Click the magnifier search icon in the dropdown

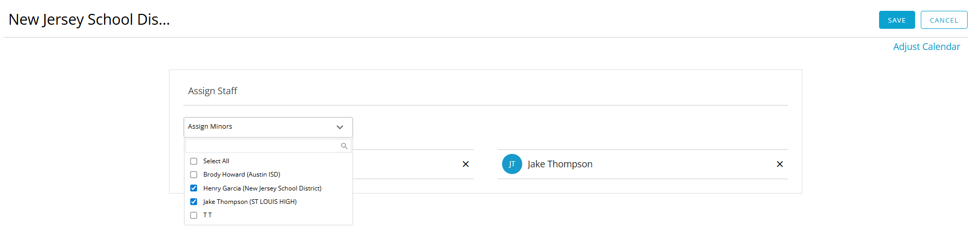(344, 146)
